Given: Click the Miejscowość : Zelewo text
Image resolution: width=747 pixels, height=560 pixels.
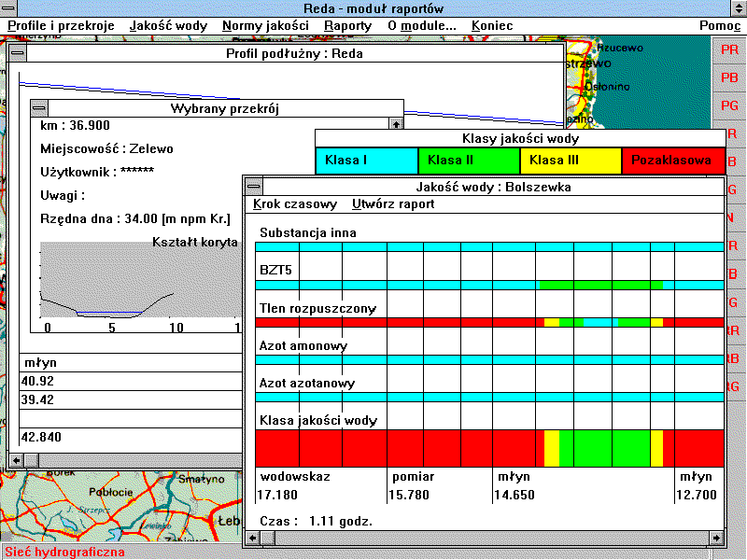Looking at the screenshot, I should (106, 149).
